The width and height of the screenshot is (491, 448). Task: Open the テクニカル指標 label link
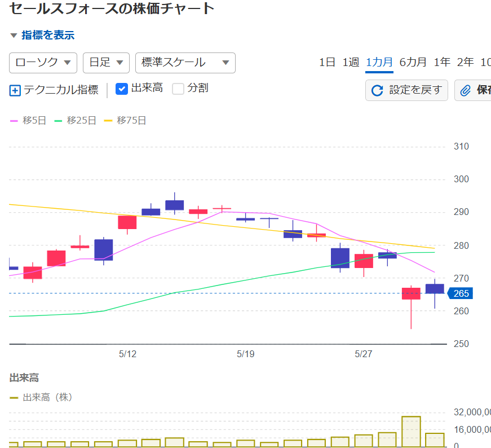[x=61, y=90]
